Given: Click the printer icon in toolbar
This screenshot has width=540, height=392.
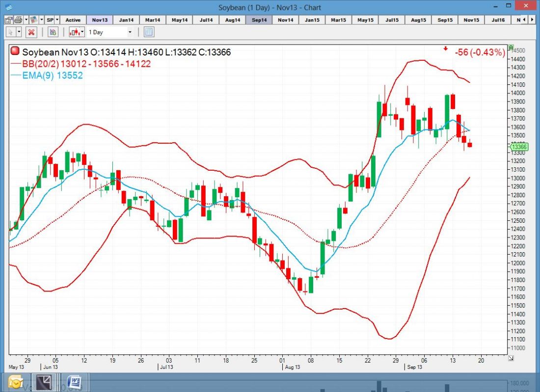Looking at the screenshot, I should pyautogui.click(x=18, y=20).
